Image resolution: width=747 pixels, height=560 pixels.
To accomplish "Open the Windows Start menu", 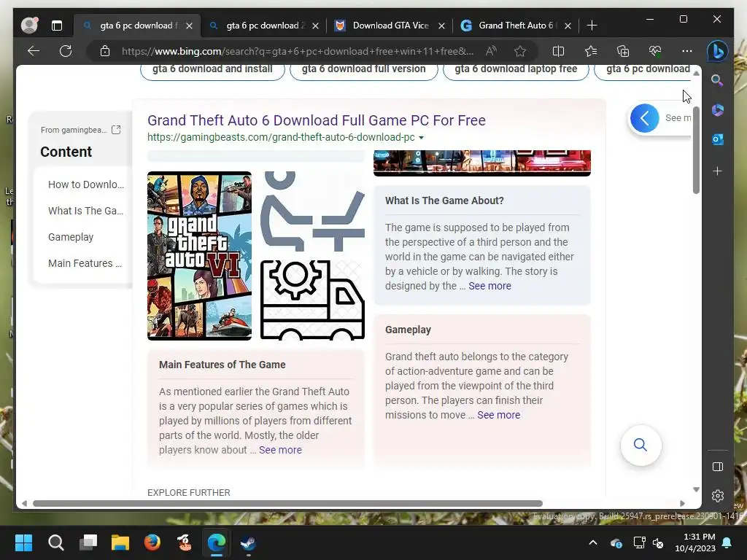I will pyautogui.click(x=23, y=542).
